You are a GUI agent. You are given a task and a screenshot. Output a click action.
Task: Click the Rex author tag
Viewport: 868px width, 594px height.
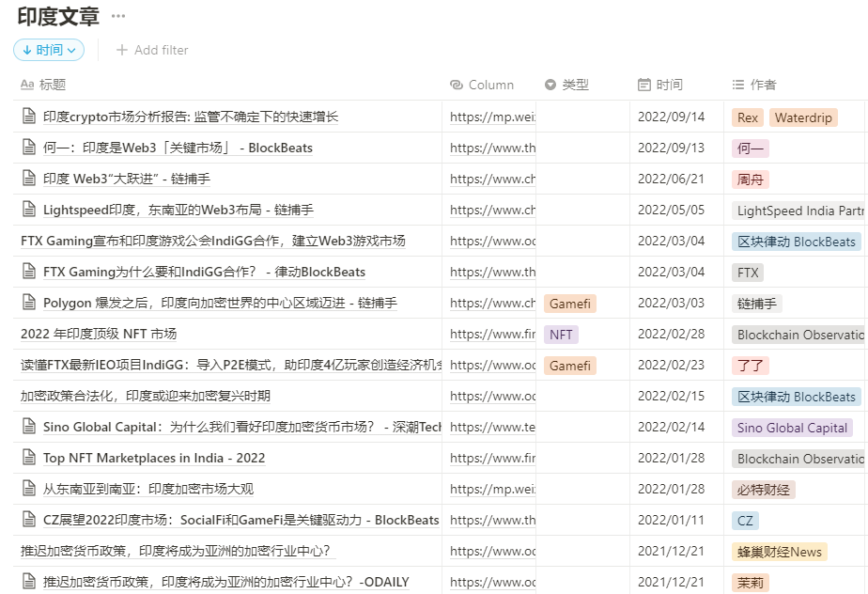click(x=748, y=117)
